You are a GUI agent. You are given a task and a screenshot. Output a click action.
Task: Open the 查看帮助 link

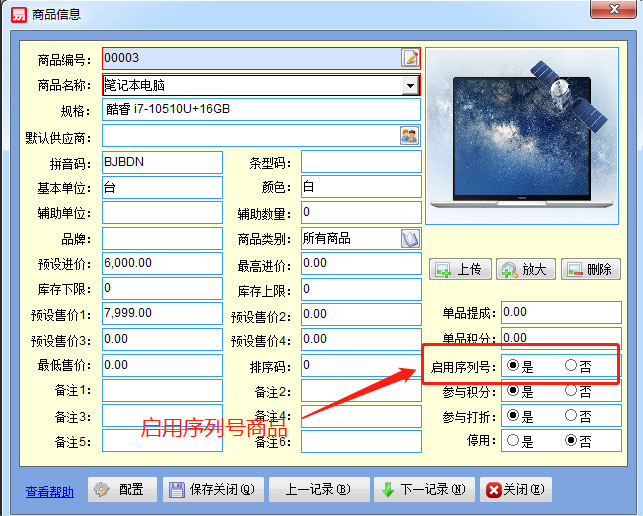pos(49,491)
